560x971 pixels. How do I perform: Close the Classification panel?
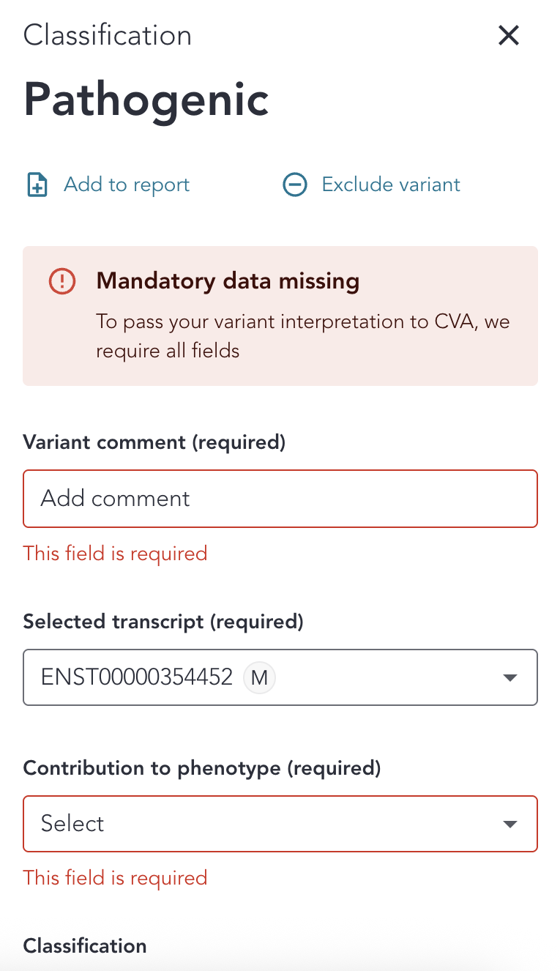pyautogui.click(x=508, y=35)
